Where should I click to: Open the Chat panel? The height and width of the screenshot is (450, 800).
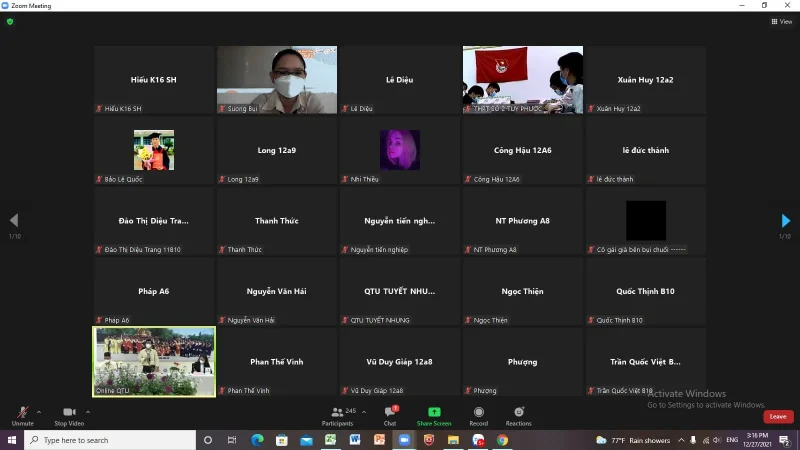[x=390, y=416]
